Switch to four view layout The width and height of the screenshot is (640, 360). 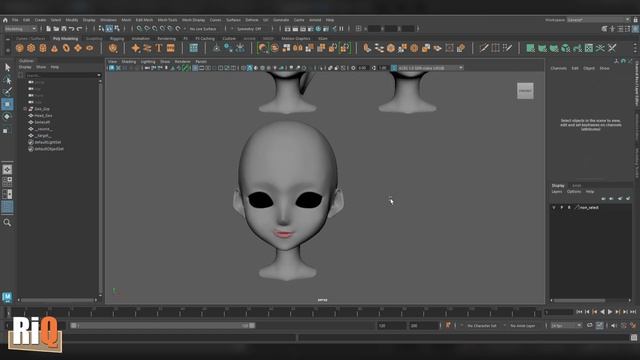click(7, 182)
